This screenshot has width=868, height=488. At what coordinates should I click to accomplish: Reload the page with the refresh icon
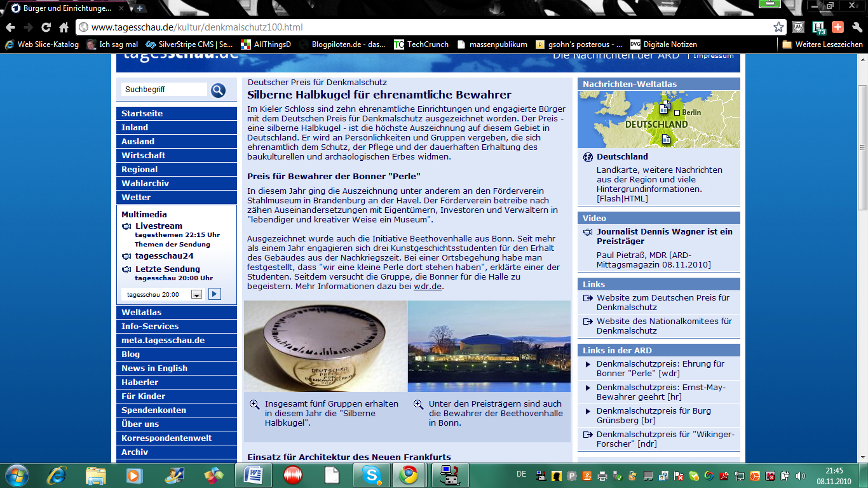[46, 27]
